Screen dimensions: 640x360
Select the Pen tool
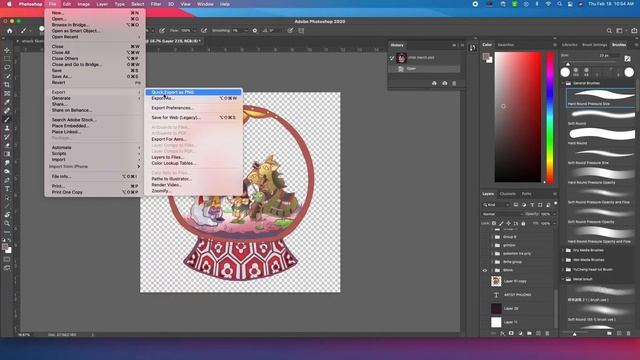(x=7, y=180)
